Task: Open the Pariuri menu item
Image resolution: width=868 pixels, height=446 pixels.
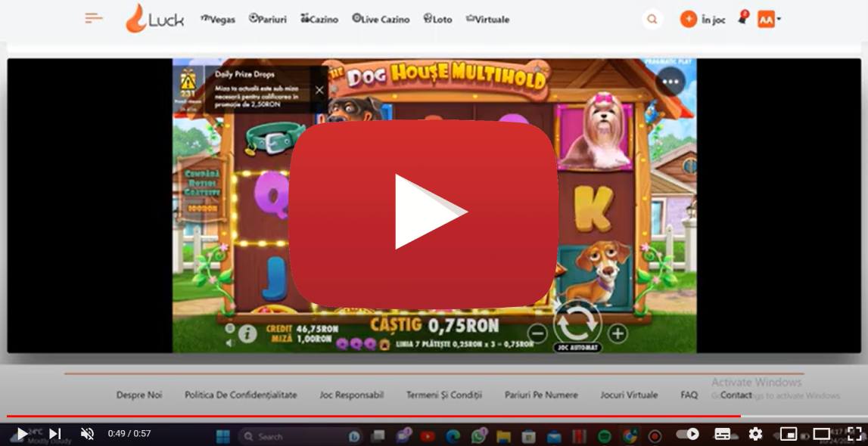Action: pyautogui.click(x=268, y=20)
